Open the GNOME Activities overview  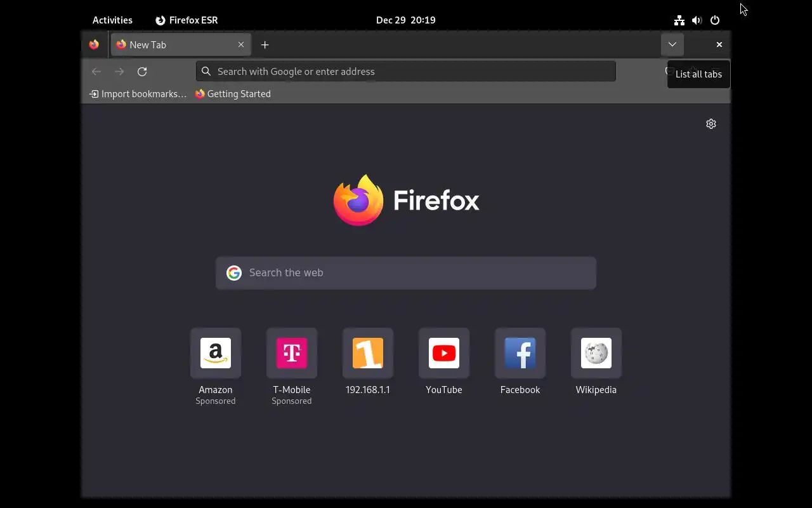click(x=112, y=20)
